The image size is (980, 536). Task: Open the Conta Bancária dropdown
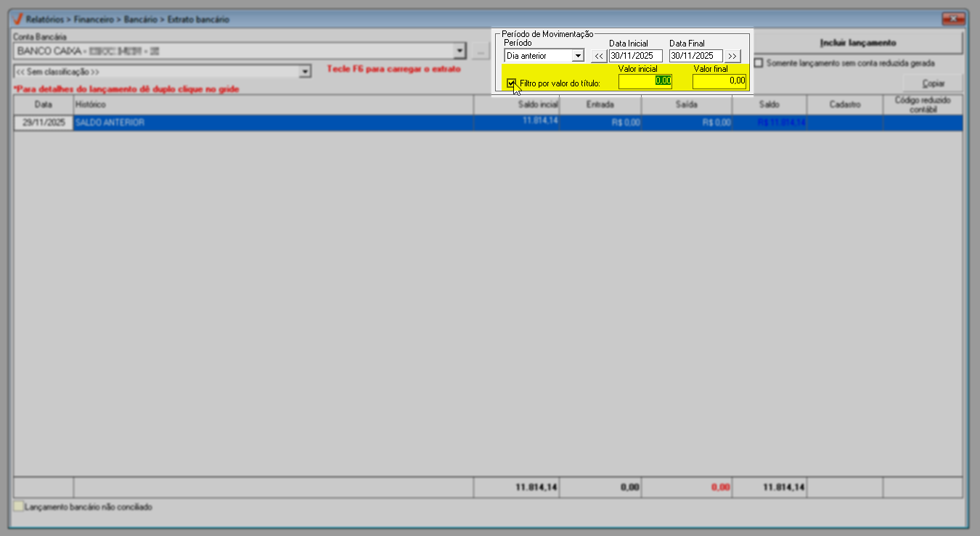point(459,51)
